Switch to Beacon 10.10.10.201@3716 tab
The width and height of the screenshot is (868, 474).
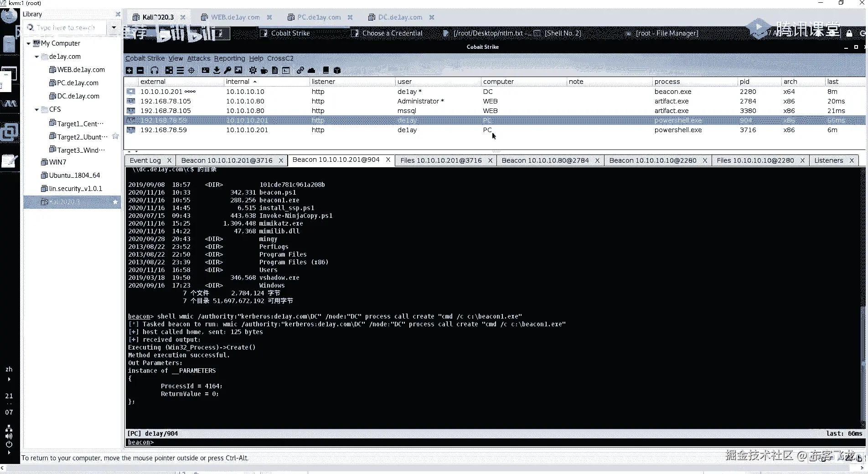coord(227,160)
